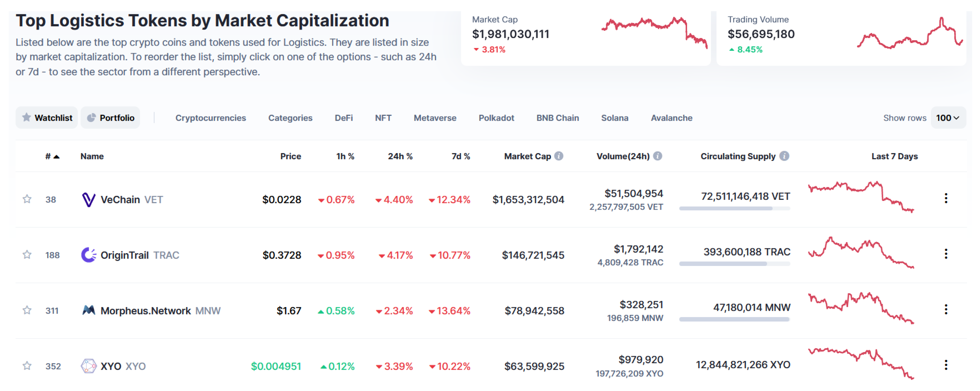
Task: Toggle the OriginTrail watchlist star
Action: pyautogui.click(x=27, y=255)
